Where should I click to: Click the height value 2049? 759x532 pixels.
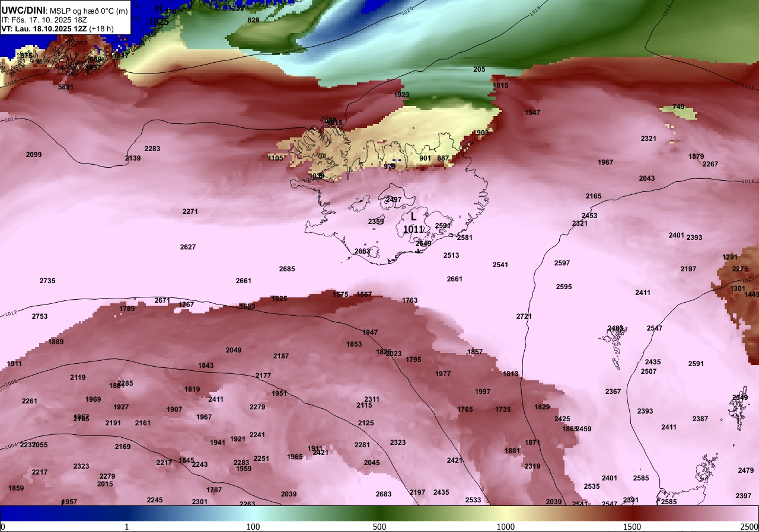point(234,350)
